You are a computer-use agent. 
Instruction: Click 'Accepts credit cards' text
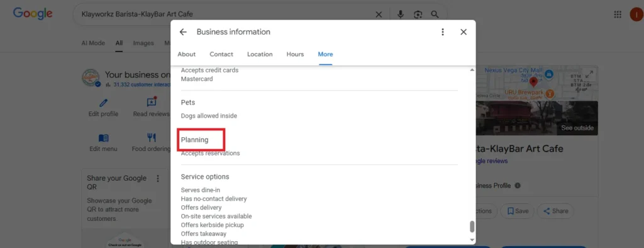(210, 70)
